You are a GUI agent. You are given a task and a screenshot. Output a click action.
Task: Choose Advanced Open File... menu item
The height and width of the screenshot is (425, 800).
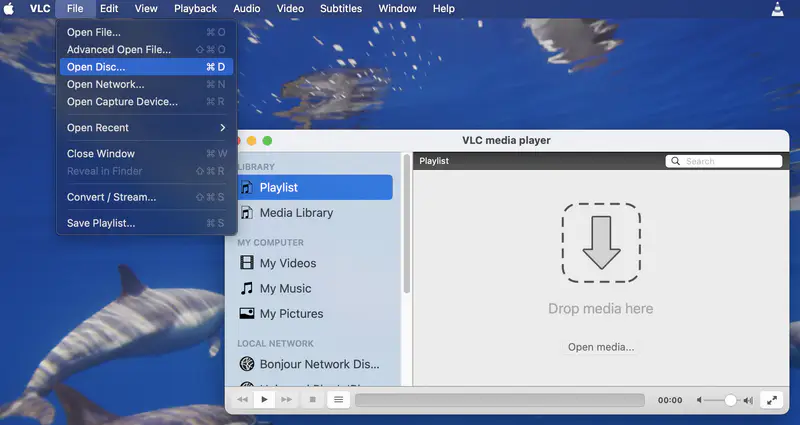(146, 49)
